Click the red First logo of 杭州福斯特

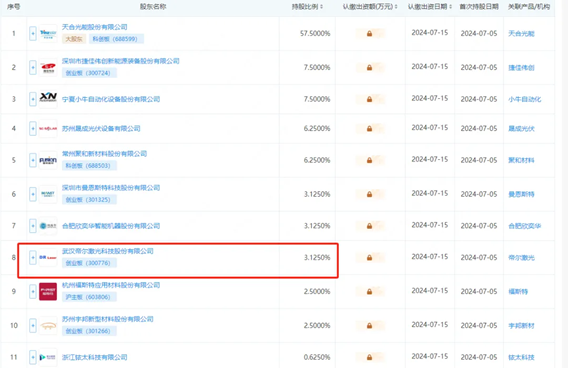pos(48,292)
